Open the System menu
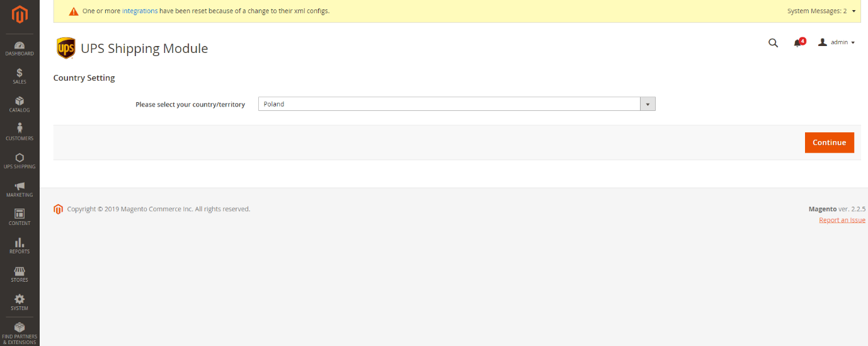This screenshot has width=868, height=346. (x=20, y=303)
